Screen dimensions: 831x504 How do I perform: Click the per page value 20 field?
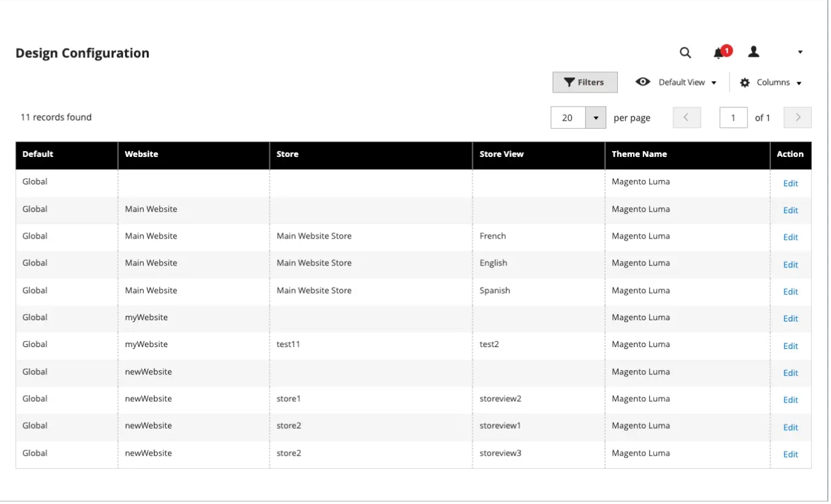pos(568,118)
